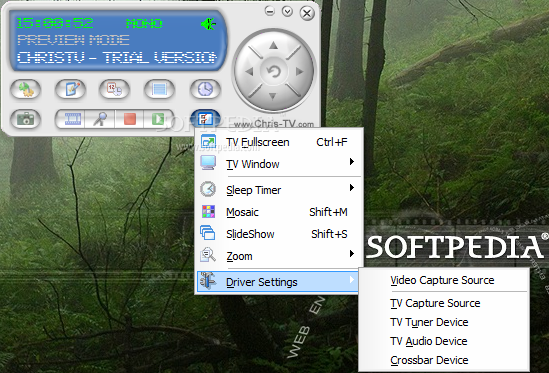
Task: Click the center return arrow on pad
Action: (x=274, y=71)
